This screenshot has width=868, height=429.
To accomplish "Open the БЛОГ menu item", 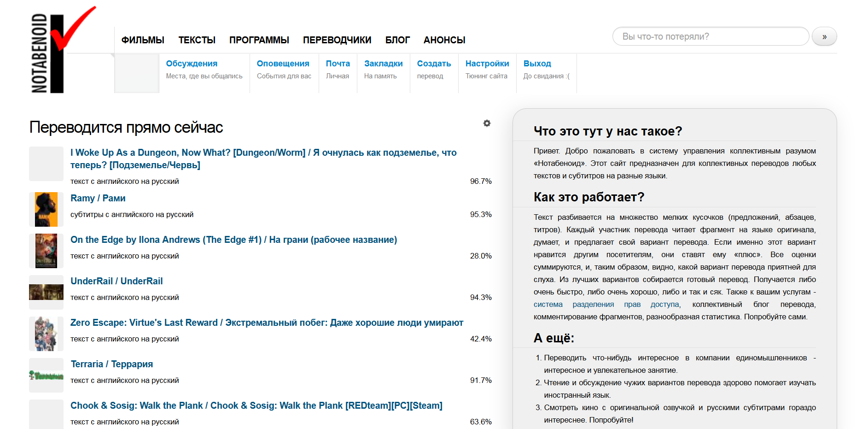I will 397,40.
